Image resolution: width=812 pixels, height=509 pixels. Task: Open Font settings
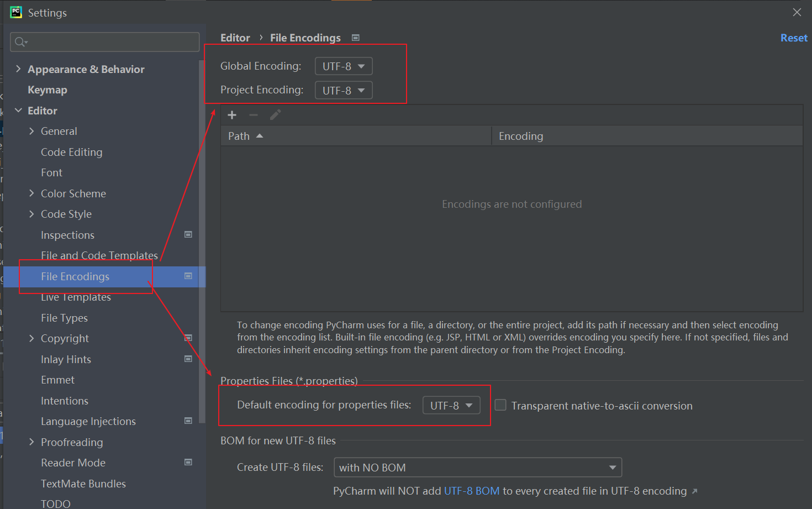coord(51,172)
